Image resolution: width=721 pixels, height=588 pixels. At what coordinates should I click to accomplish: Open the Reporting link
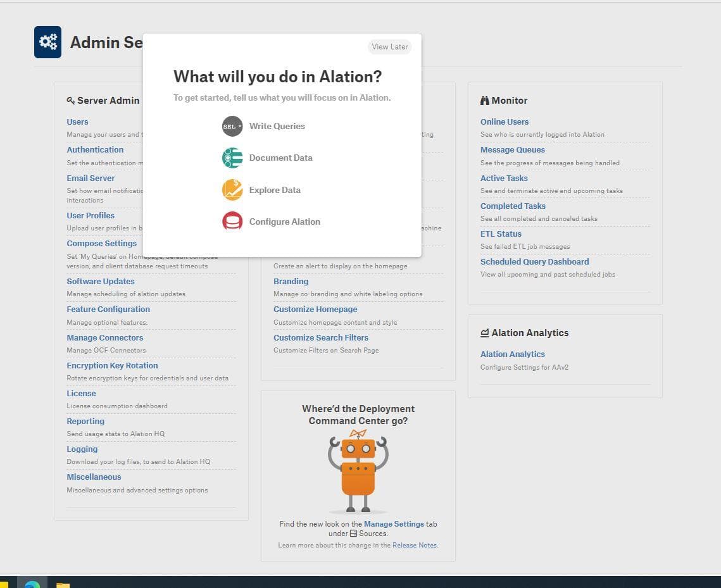pyautogui.click(x=85, y=421)
